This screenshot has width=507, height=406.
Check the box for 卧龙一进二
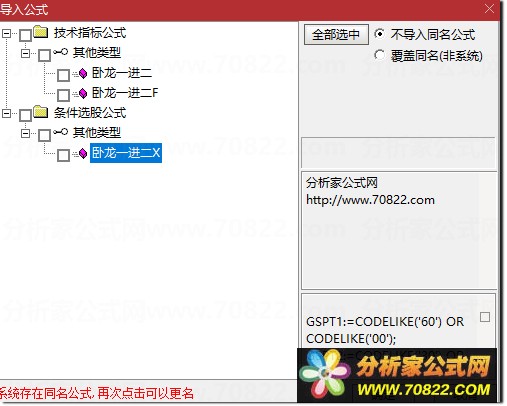click(63, 75)
